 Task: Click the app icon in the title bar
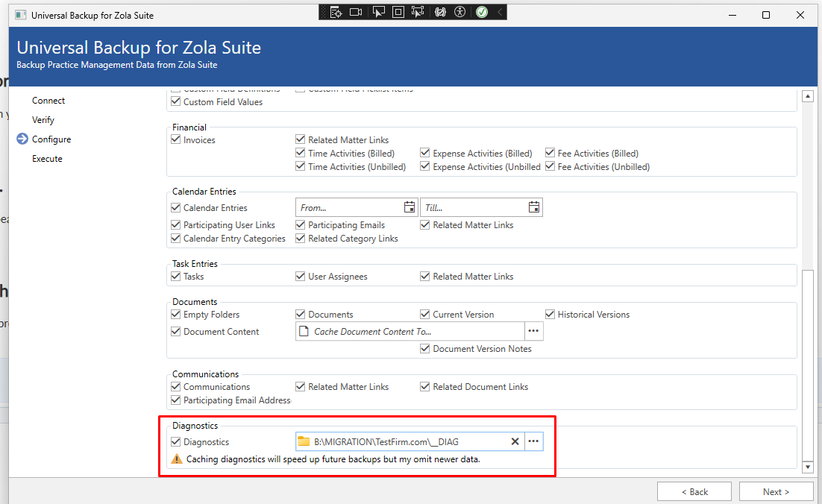20,15
